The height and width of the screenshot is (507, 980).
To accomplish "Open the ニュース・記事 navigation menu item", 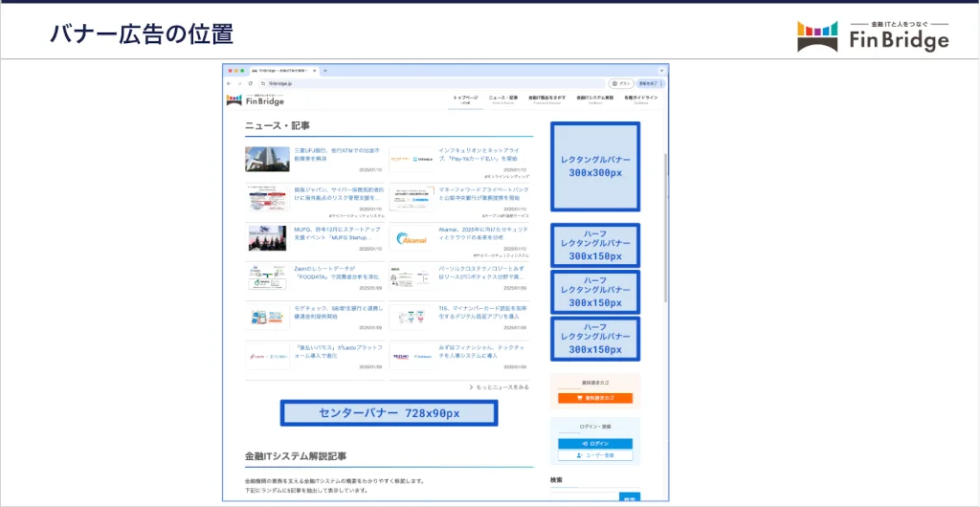I will [502, 99].
